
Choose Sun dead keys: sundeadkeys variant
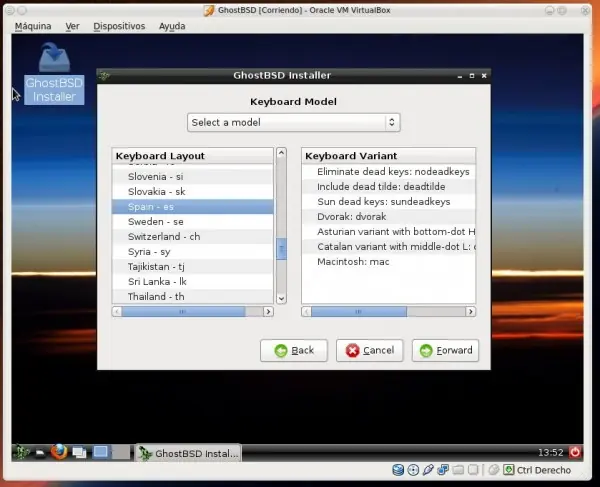tap(388, 202)
